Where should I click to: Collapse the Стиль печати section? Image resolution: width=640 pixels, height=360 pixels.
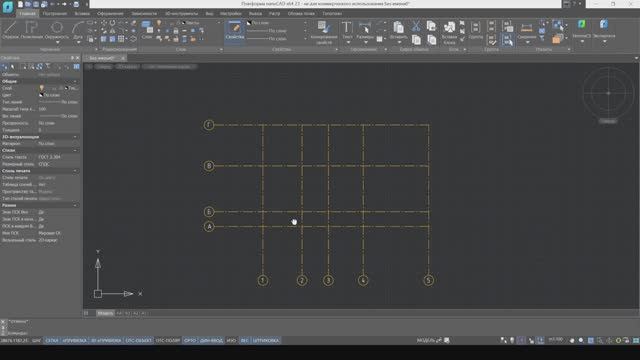pyautogui.click(x=75, y=171)
